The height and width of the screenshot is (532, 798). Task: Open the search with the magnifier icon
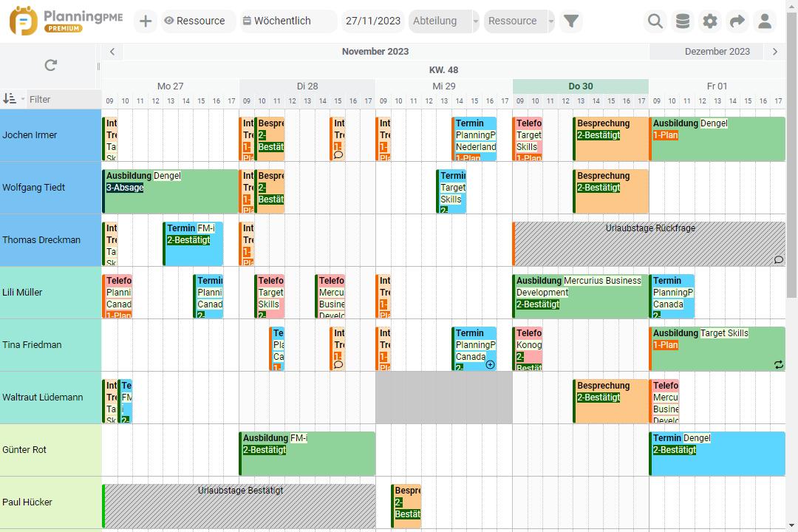click(x=655, y=21)
